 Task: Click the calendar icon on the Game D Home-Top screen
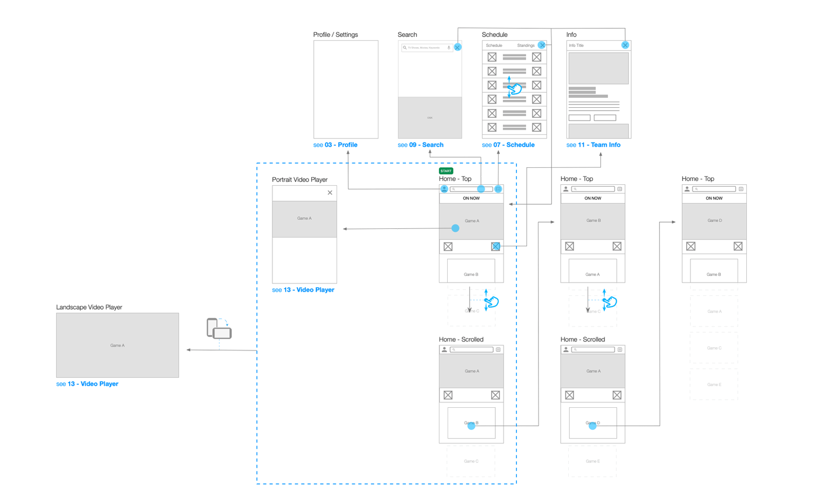tap(741, 189)
